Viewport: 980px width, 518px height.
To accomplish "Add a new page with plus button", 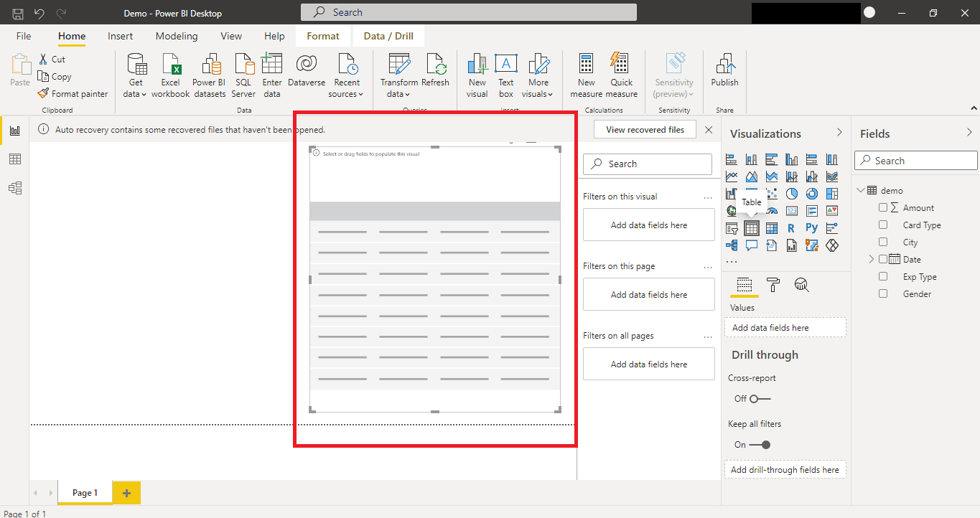I will 126,493.
